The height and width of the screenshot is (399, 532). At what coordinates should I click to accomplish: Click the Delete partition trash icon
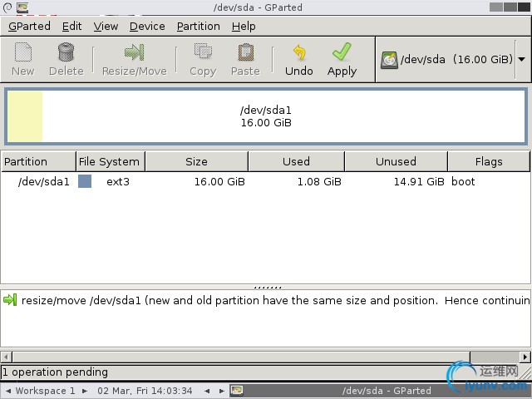coord(66,52)
